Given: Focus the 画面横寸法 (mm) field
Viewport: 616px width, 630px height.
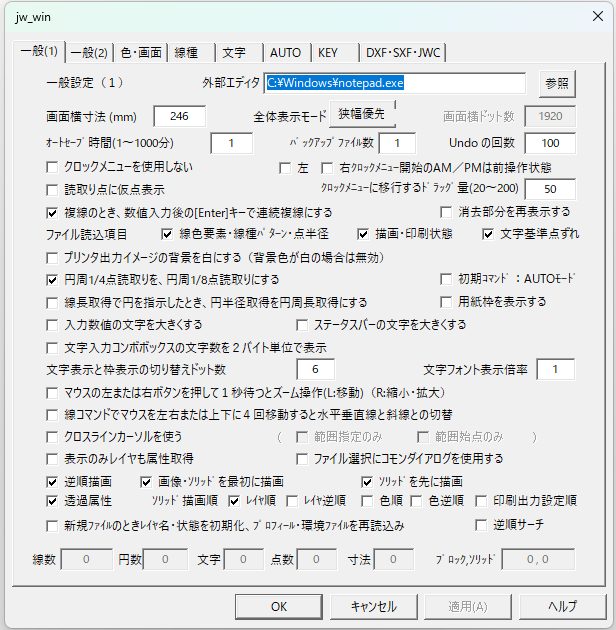Looking at the screenshot, I should pos(179,116).
